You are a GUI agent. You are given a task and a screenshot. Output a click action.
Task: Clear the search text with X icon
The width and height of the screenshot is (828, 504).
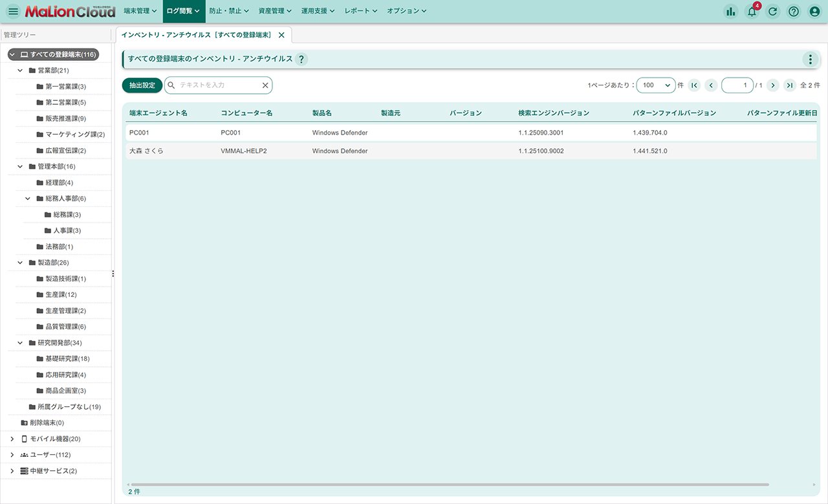[x=265, y=85]
